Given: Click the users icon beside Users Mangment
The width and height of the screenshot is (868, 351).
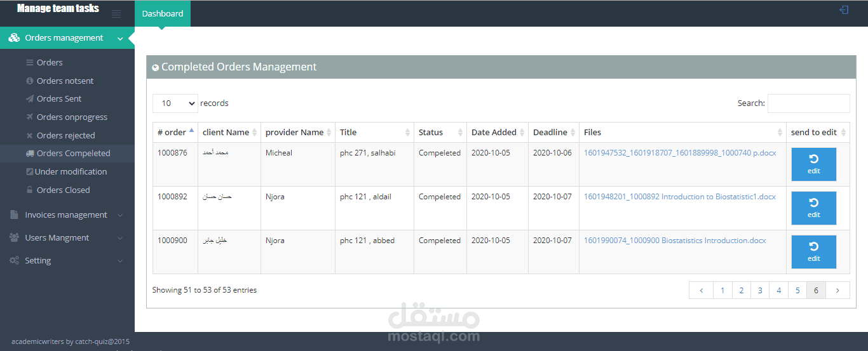Looking at the screenshot, I should (14, 237).
